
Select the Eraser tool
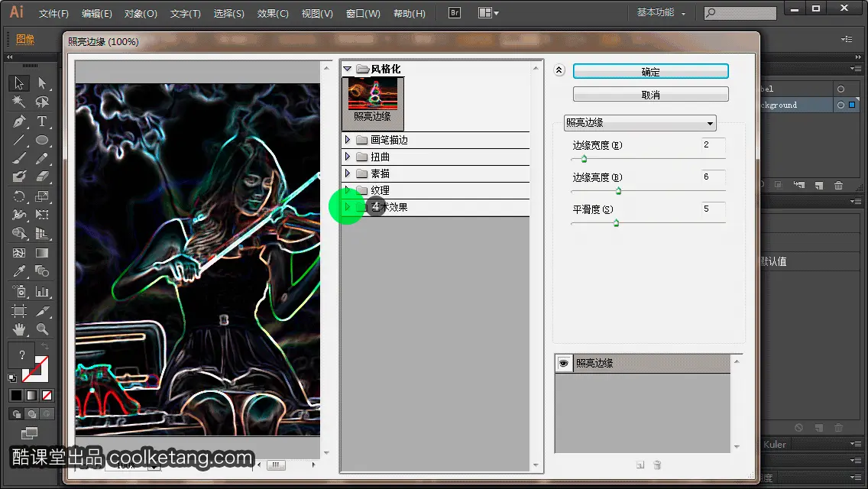[42, 176]
